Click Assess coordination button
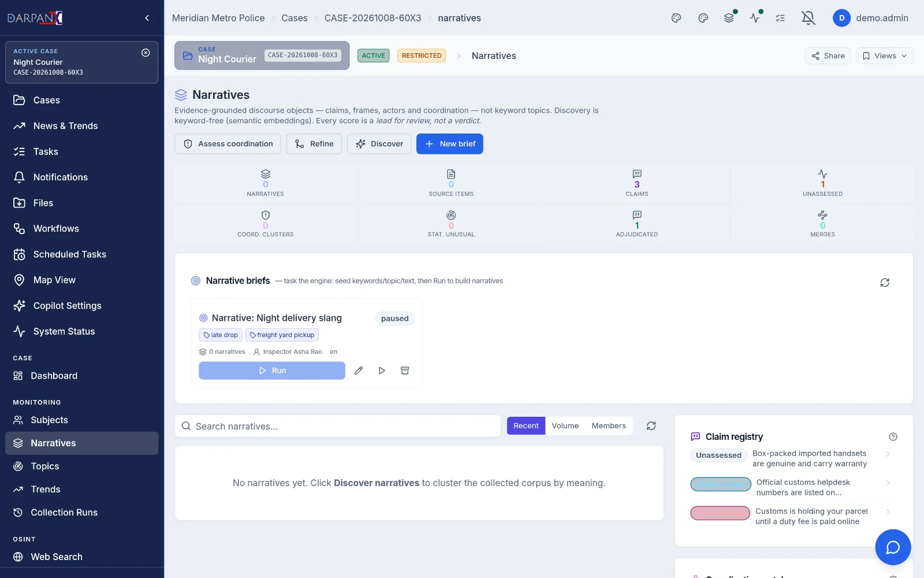 228,144
